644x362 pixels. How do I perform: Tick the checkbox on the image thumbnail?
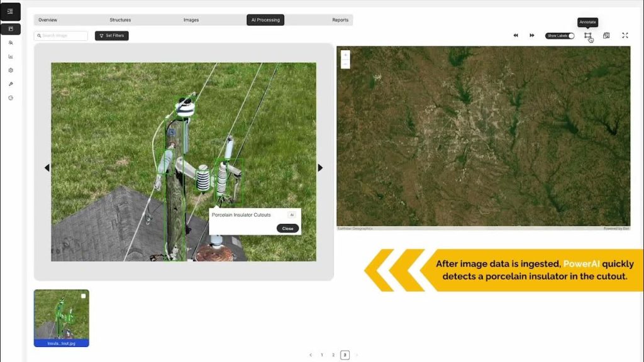[x=84, y=296]
